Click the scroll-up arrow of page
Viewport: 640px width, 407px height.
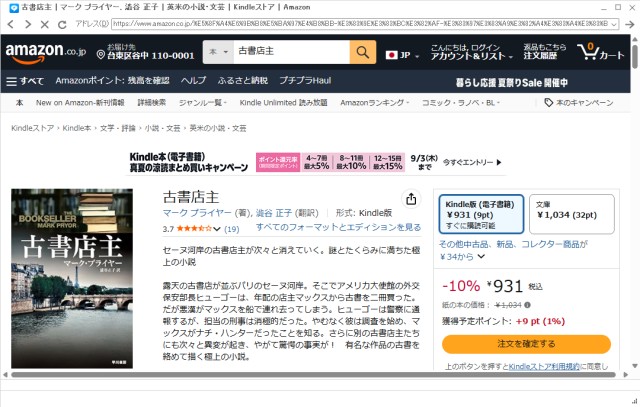[x=635, y=39]
